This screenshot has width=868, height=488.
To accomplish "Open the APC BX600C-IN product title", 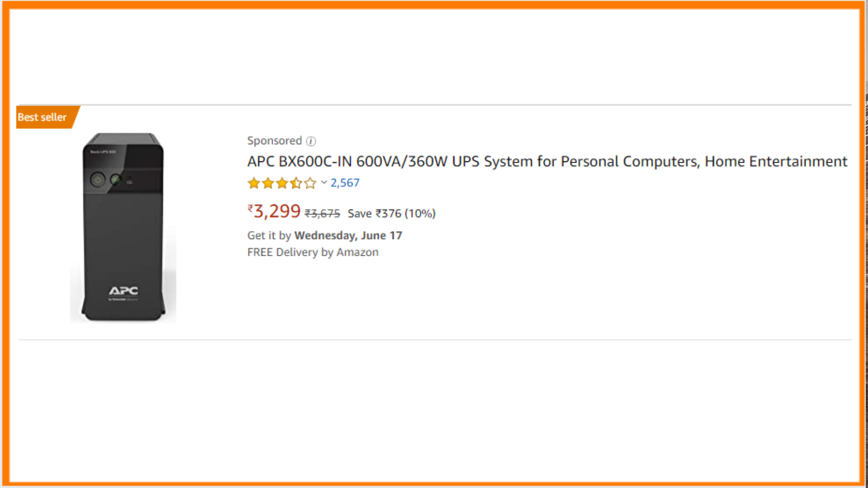I will pos(547,161).
